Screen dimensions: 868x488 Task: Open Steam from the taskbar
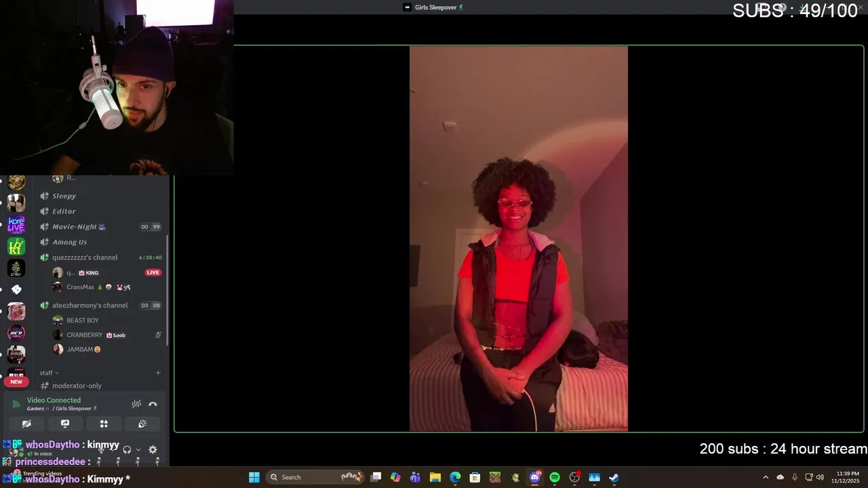point(614,477)
